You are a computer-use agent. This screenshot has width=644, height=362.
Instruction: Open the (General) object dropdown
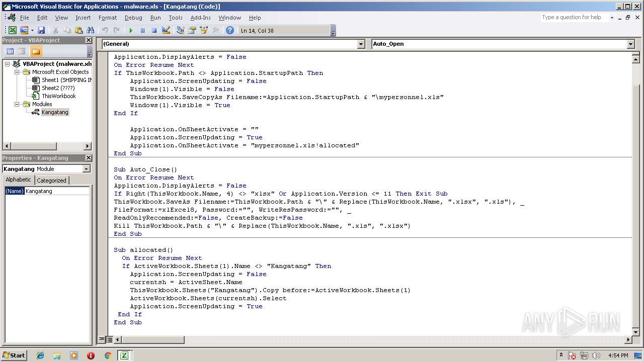[x=361, y=44]
